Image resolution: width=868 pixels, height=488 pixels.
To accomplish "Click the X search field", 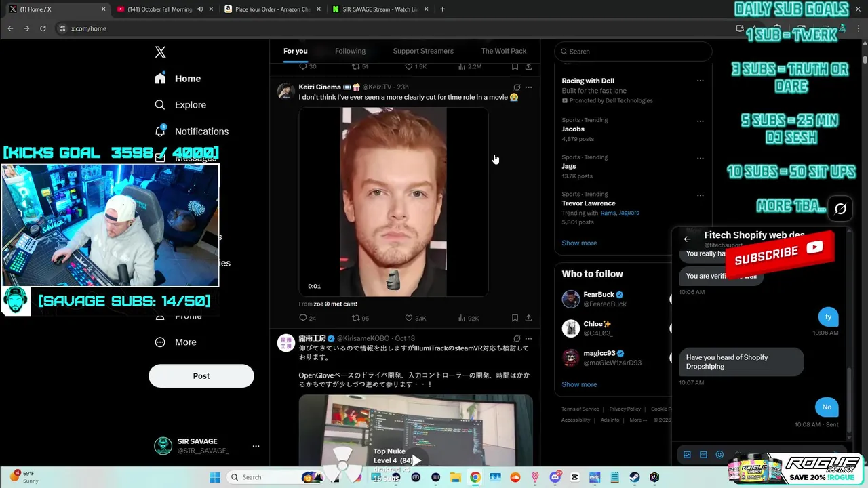I will coord(633,52).
